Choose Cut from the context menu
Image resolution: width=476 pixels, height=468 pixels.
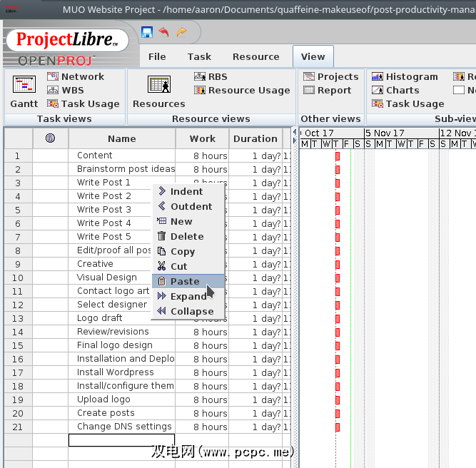(x=188, y=266)
